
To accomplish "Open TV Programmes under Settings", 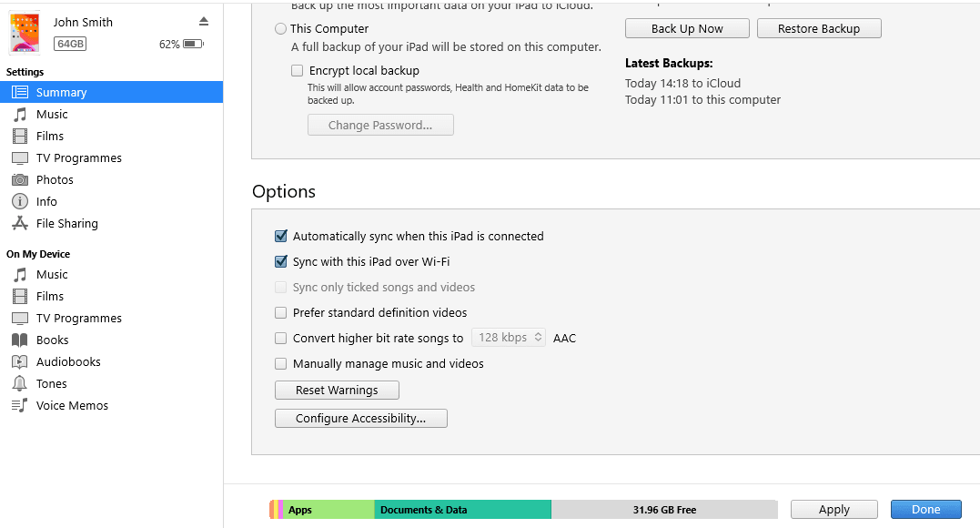I will 78,157.
